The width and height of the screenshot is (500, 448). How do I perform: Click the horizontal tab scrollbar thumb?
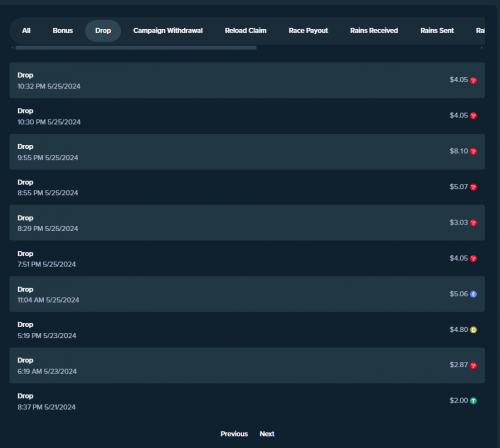pyautogui.click(x=136, y=48)
